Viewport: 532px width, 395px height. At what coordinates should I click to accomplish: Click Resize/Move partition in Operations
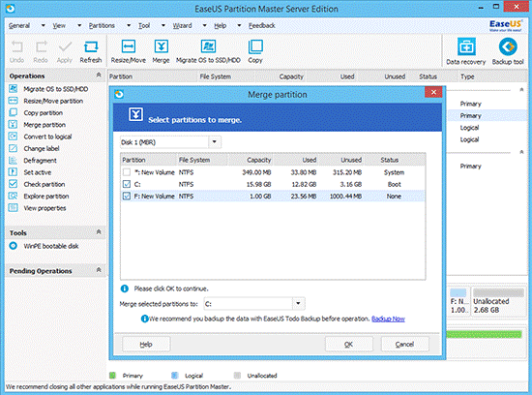(53, 101)
